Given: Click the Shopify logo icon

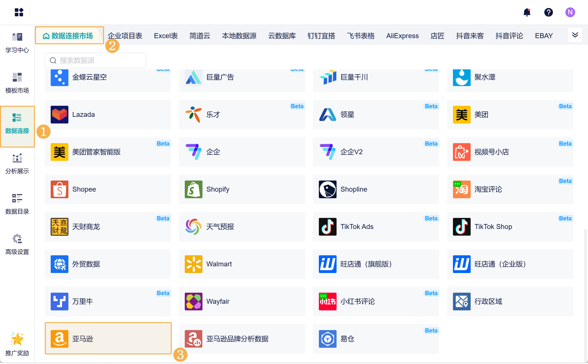Looking at the screenshot, I should tap(194, 189).
